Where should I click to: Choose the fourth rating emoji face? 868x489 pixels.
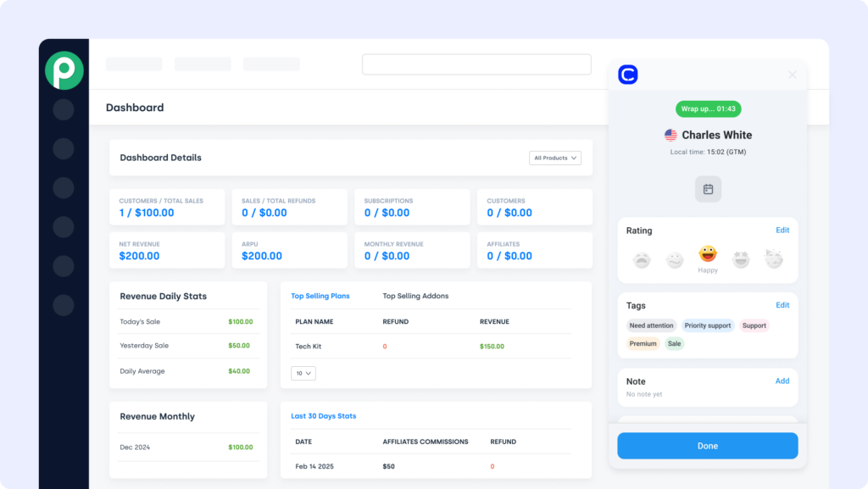(x=741, y=259)
